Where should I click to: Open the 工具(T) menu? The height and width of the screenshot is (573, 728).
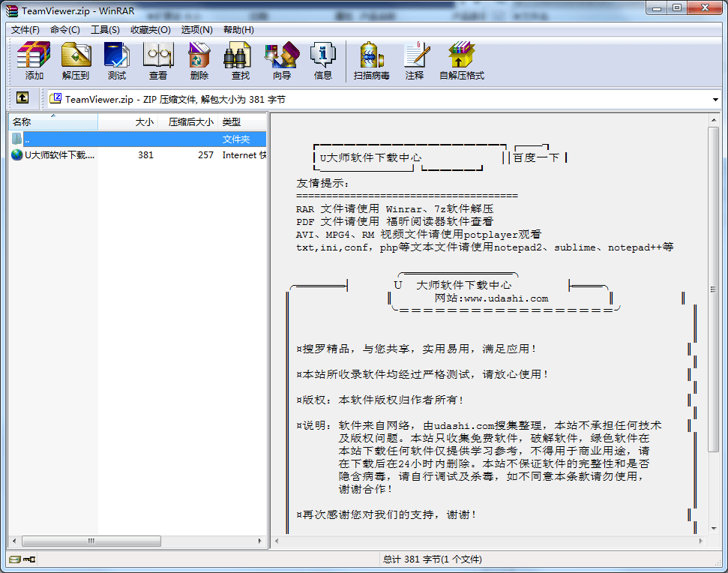click(106, 28)
